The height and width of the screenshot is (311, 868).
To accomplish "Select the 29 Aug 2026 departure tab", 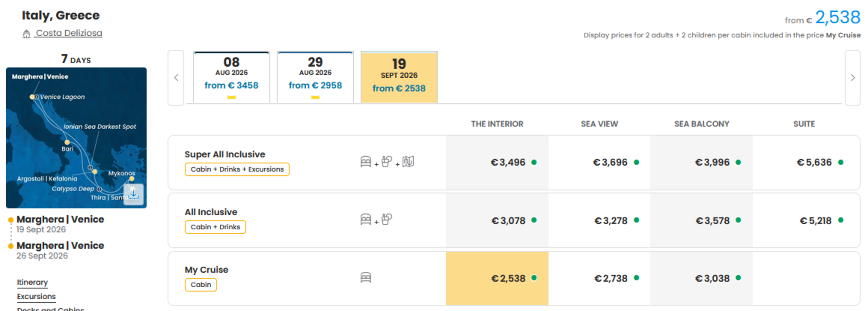I will 315,77.
